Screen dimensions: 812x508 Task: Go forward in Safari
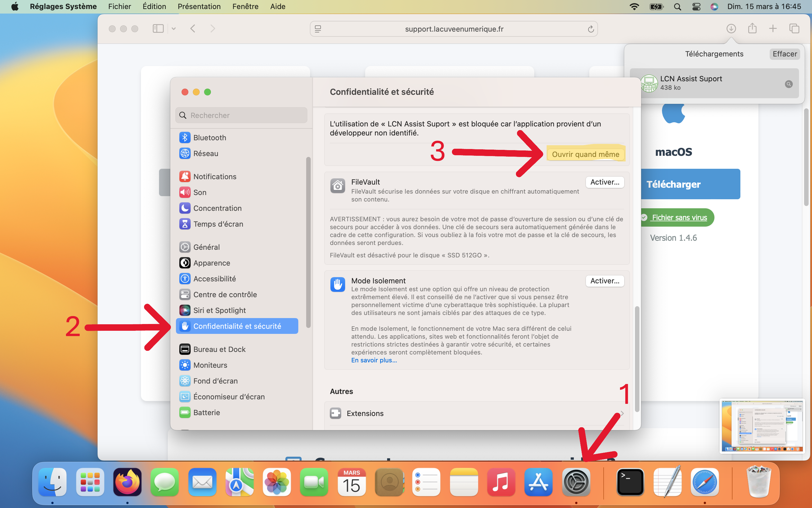tap(213, 29)
